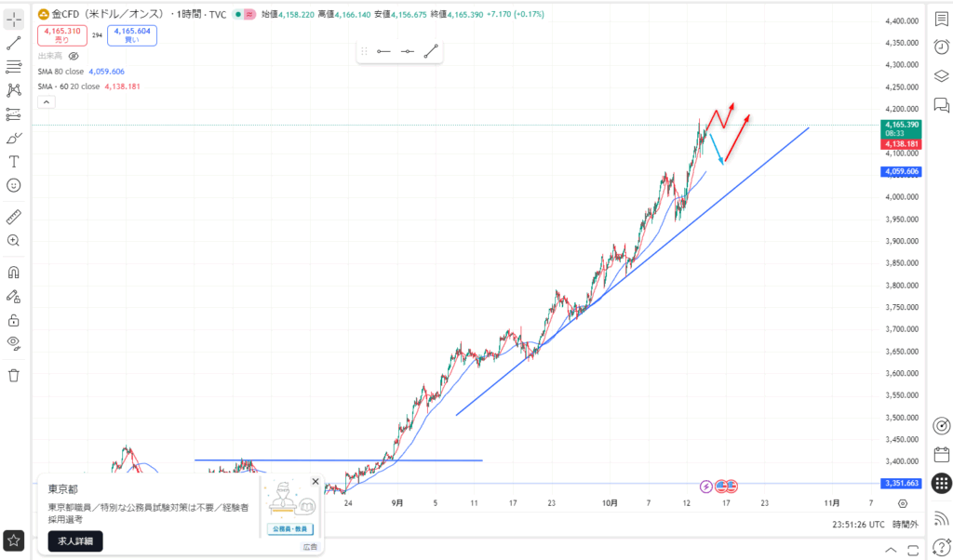Select the trend line drawing tool
953x560 pixels.
pos(14,43)
